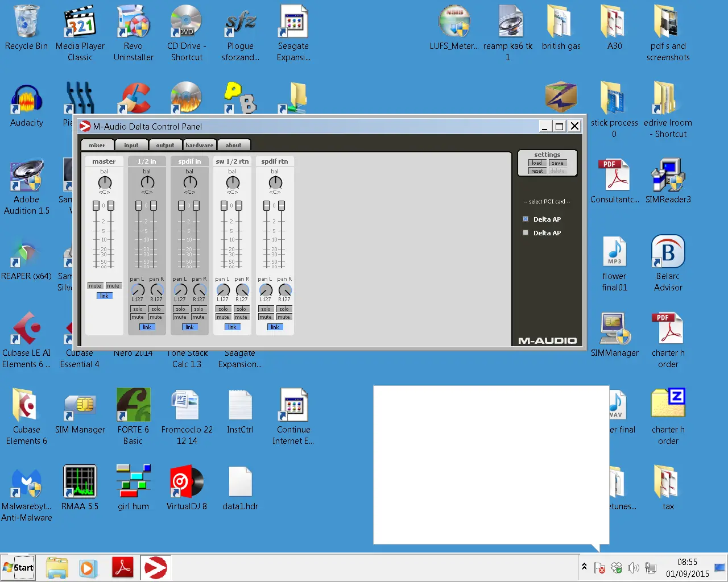Image resolution: width=728 pixels, height=582 pixels.
Task: Select the lower Delta AP PCI card
Action: tap(526, 232)
